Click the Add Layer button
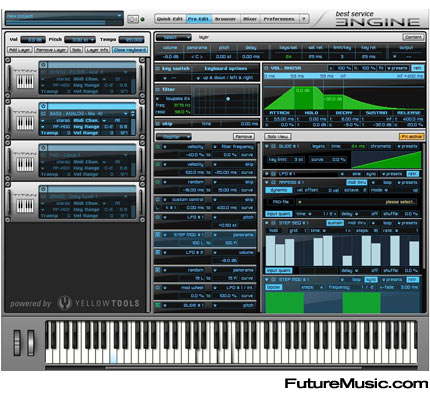 20,50
